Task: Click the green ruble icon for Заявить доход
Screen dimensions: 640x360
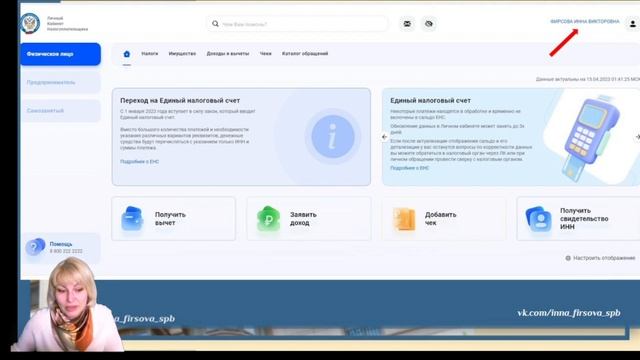Action: (x=268, y=219)
